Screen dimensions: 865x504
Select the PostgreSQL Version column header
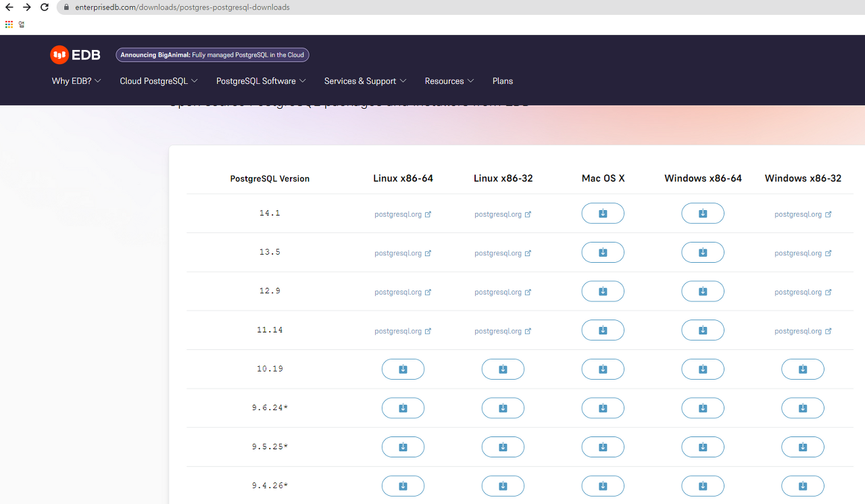tap(270, 179)
